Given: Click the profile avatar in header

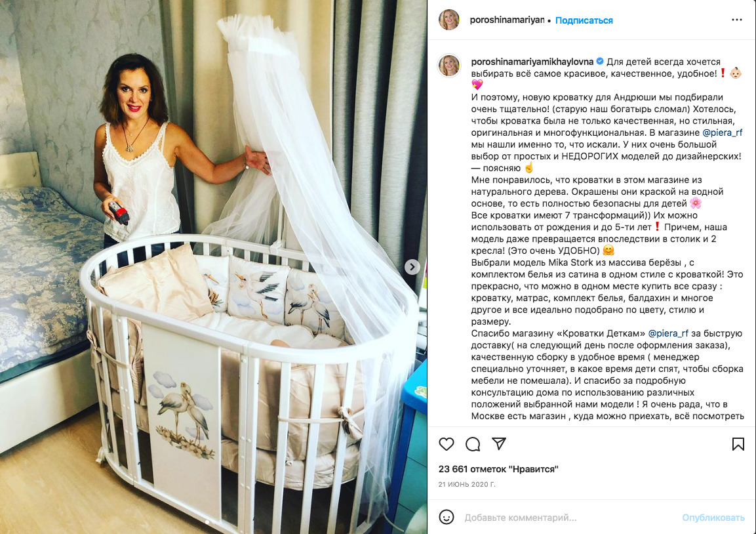Looking at the screenshot, I should pos(449,20).
